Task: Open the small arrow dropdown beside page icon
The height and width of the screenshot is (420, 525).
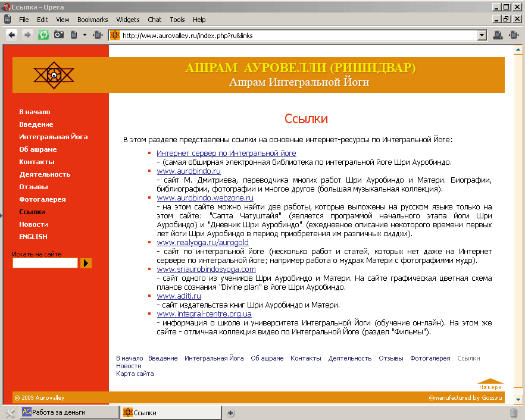Action: 85,35
